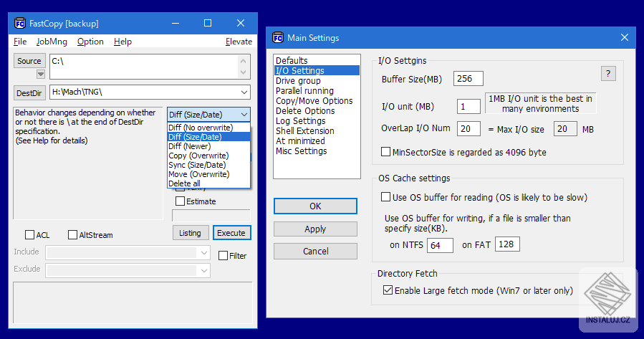Check MinSectorSize is regarded as 4096 byte
Screen dimensions: 644x339
click(x=385, y=152)
